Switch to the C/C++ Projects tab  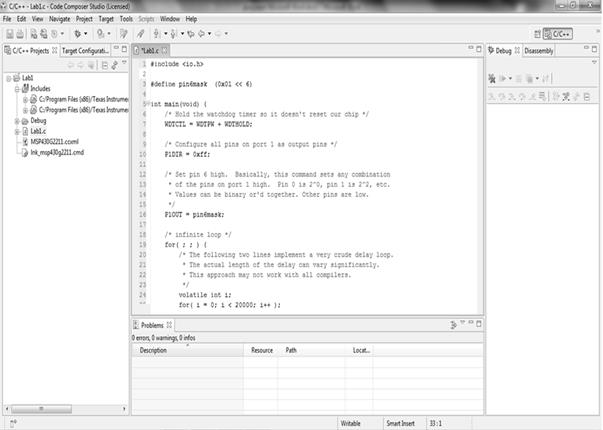click(x=31, y=51)
